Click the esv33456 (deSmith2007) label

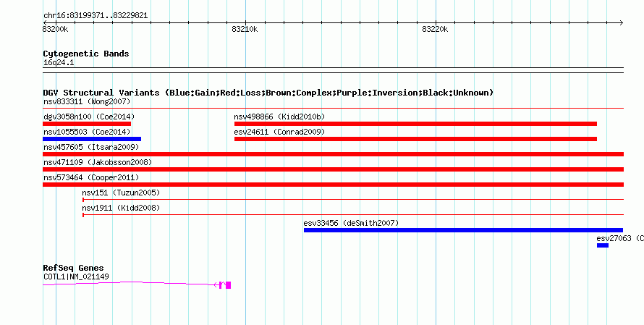(351, 223)
